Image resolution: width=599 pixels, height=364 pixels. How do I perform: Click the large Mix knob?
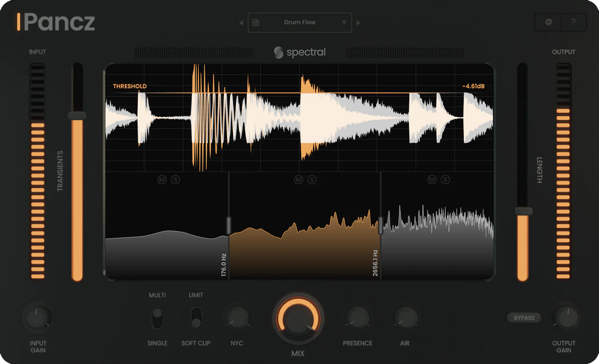(x=298, y=318)
